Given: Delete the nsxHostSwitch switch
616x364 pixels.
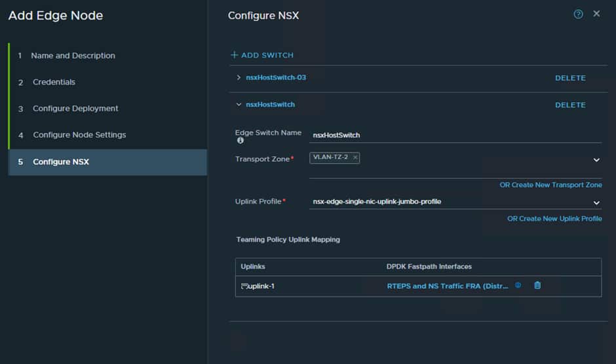Looking at the screenshot, I should pos(570,105).
